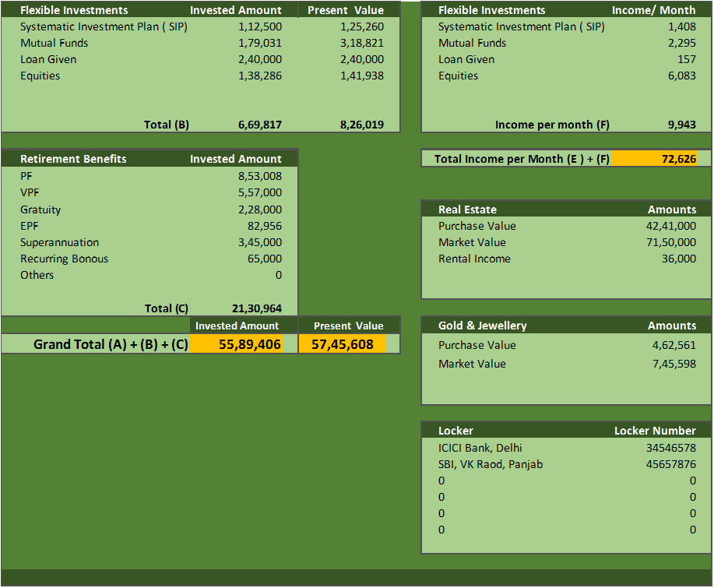Screen dimensions: 714x588
Task: Click Equities present value 1,41,938
Action: 362,76
